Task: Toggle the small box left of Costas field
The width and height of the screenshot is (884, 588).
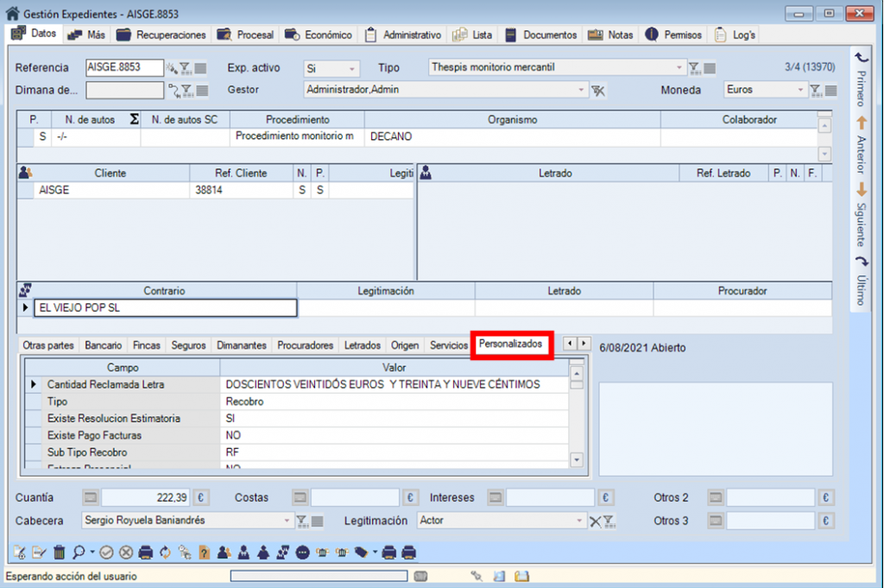Action: tap(300, 498)
